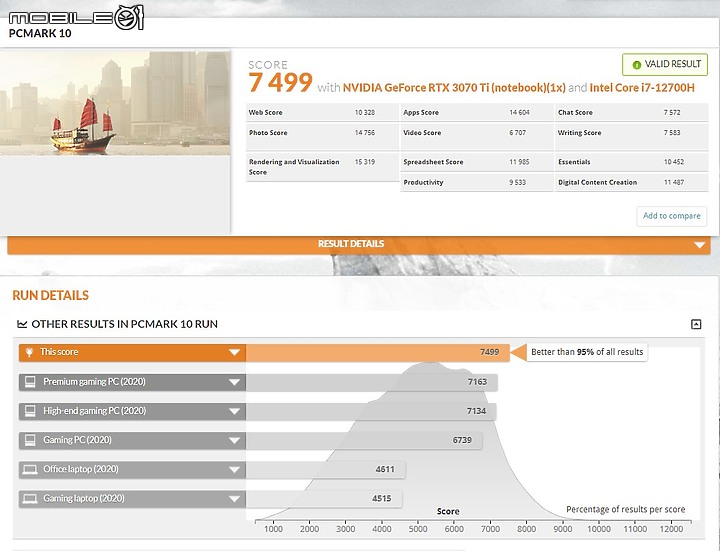Expand the This score dropdown arrow
The width and height of the screenshot is (720, 551).
coord(234,353)
